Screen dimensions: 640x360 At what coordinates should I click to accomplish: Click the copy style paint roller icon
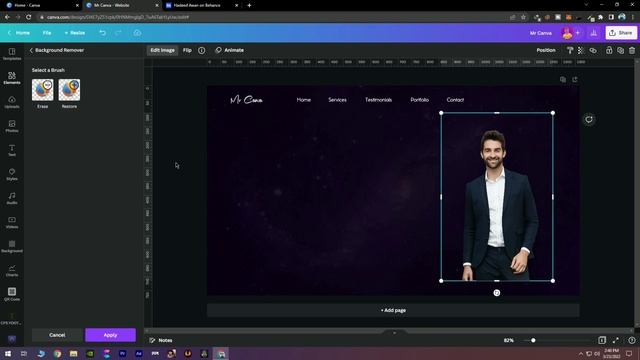(570, 50)
